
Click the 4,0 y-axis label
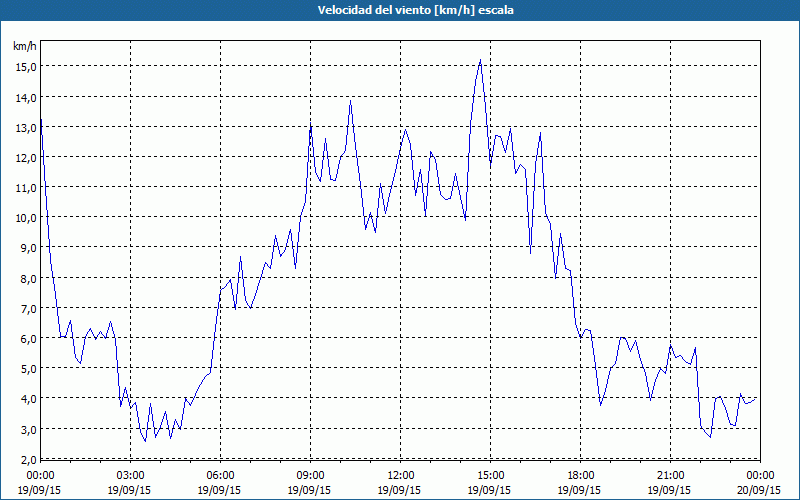[x=28, y=399]
